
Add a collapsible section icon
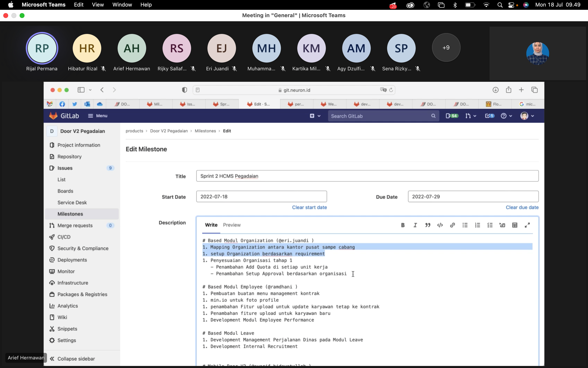[x=502, y=225]
